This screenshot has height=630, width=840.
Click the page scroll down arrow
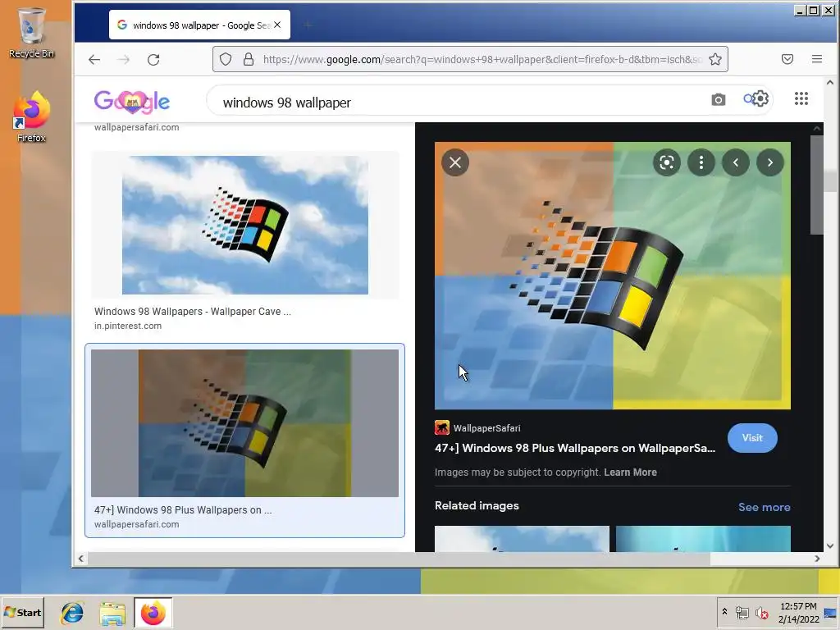tap(830, 546)
